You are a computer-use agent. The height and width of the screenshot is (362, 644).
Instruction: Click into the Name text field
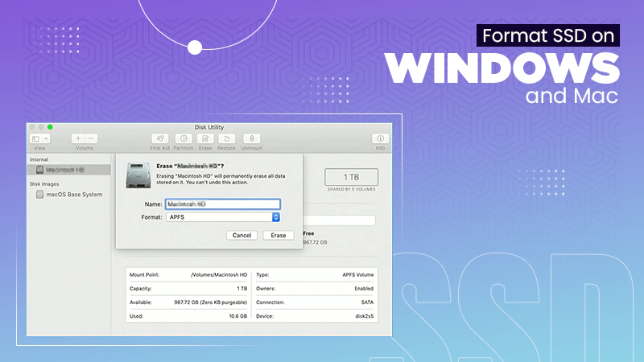pos(223,204)
